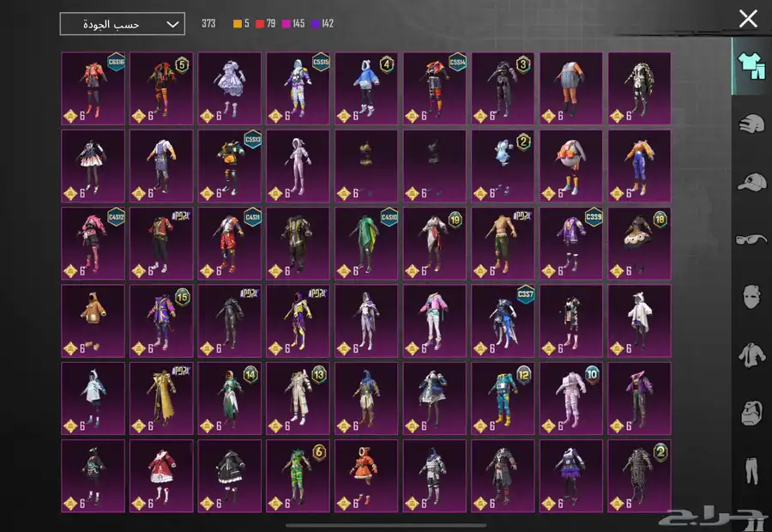Select the outfit tagged C5S13
The width and height of the screenshot is (772, 532).
pyautogui.click(x=230, y=166)
